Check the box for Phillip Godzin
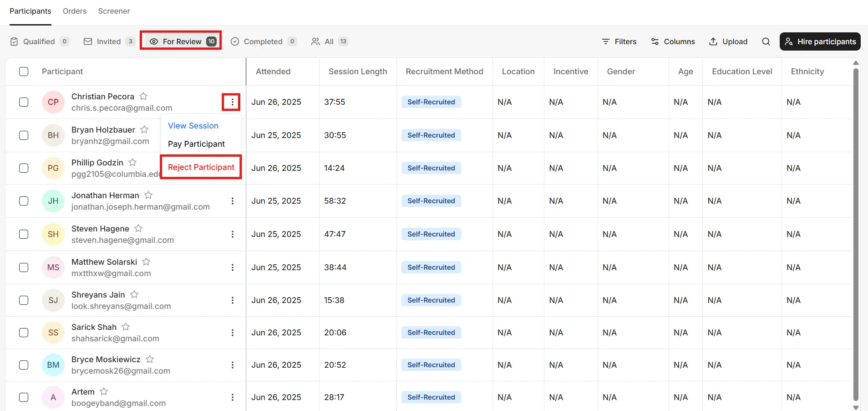Screen dimensions: 868x411 (x=24, y=168)
